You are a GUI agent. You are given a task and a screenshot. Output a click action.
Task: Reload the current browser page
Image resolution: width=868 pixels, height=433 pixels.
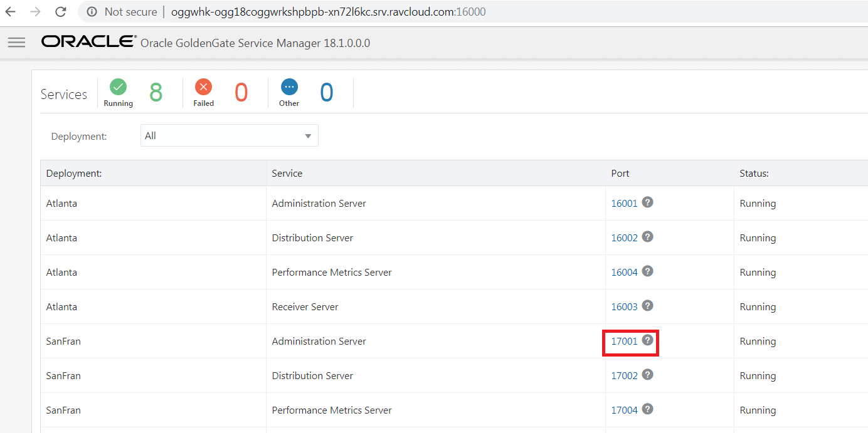pos(61,12)
